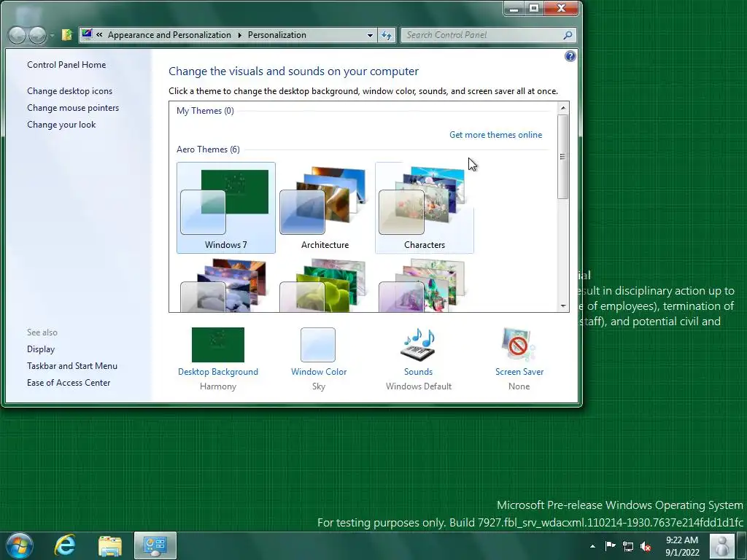
Task: Click the Desktop Background text link
Action: click(217, 372)
